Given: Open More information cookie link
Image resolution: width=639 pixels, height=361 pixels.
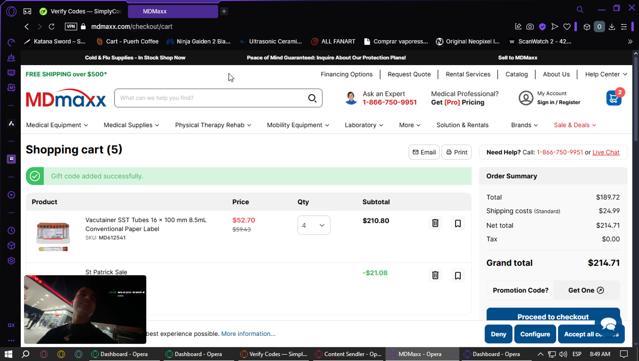Looking at the screenshot, I should (248, 334).
